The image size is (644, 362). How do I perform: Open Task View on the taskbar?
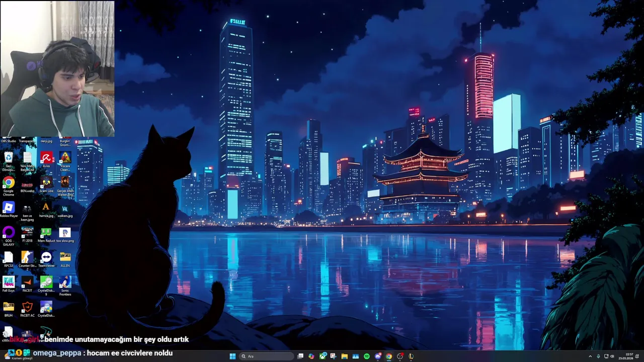click(300, 356)
